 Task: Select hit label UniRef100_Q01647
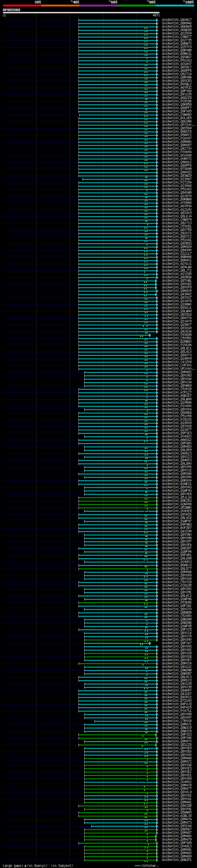tap(176, 64)
